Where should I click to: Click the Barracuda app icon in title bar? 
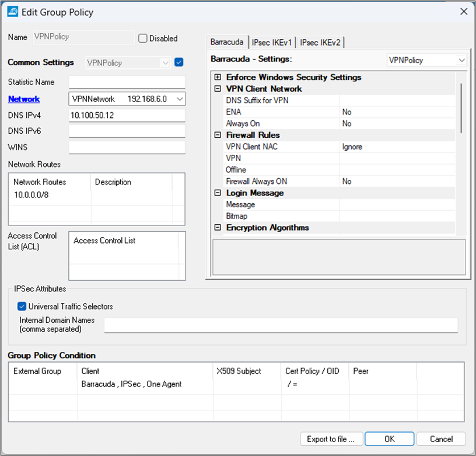click(12, 12)
